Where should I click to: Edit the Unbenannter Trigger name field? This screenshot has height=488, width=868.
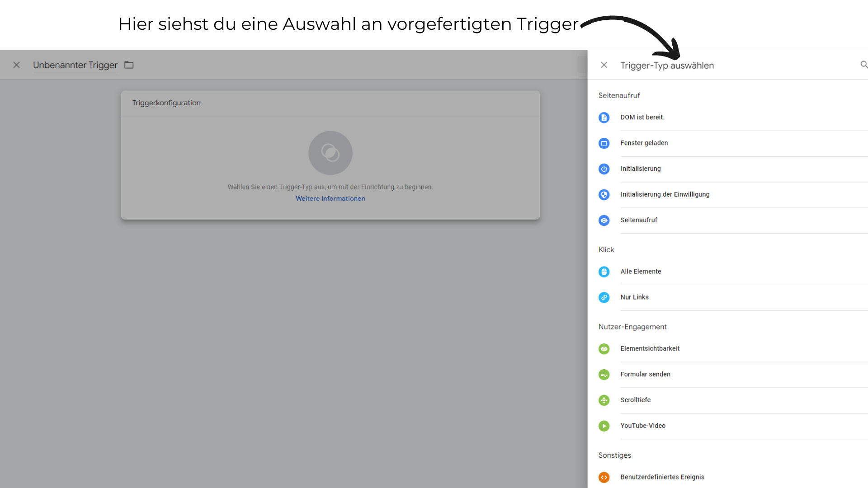(x=75, y=65)
